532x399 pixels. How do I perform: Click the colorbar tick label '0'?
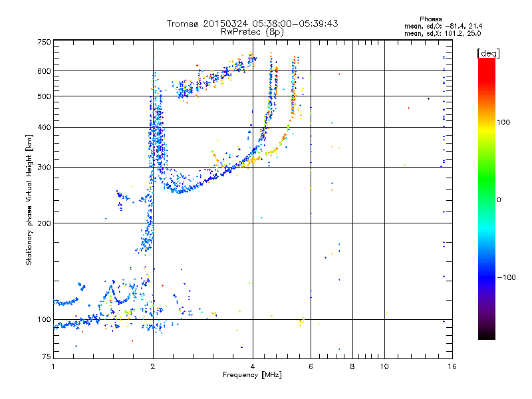(x=499, y=200)
